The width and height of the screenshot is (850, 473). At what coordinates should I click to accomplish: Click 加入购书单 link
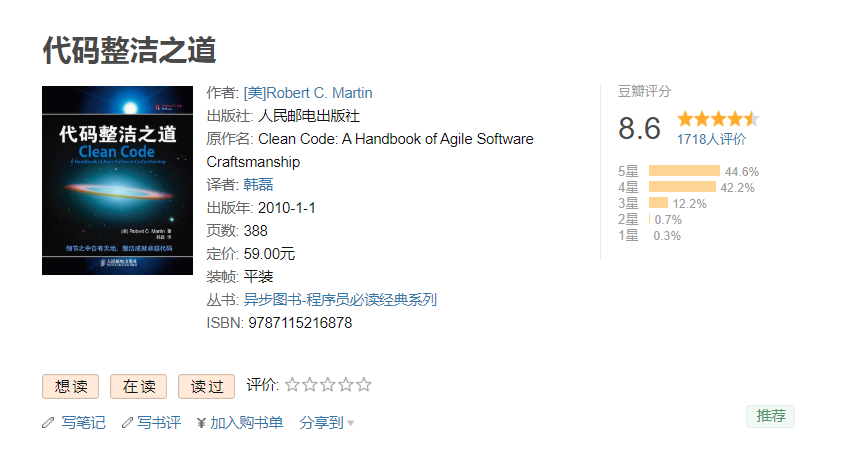[x=247, y=423]
